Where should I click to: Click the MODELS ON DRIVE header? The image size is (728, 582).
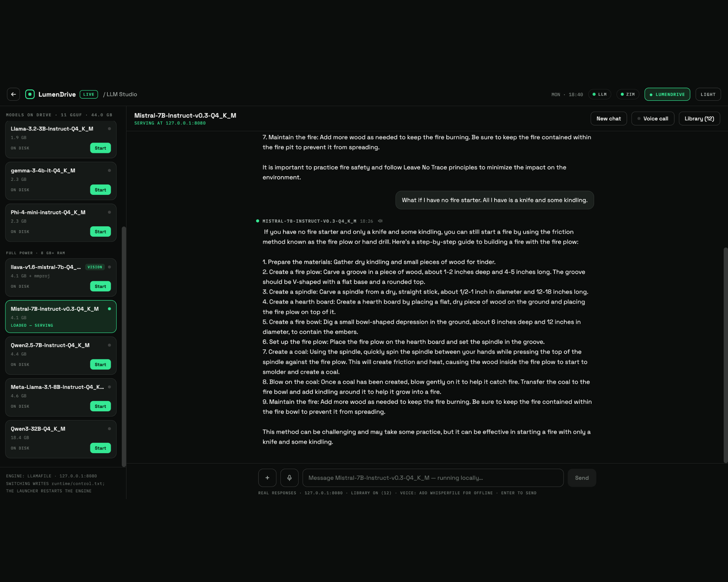tap(59, 115)
